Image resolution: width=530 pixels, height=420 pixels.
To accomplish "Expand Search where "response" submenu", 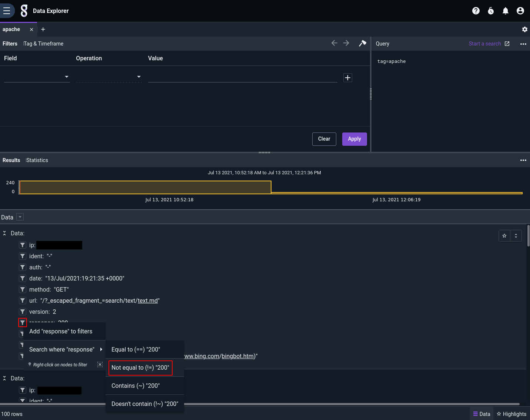I will click(64, 349).
